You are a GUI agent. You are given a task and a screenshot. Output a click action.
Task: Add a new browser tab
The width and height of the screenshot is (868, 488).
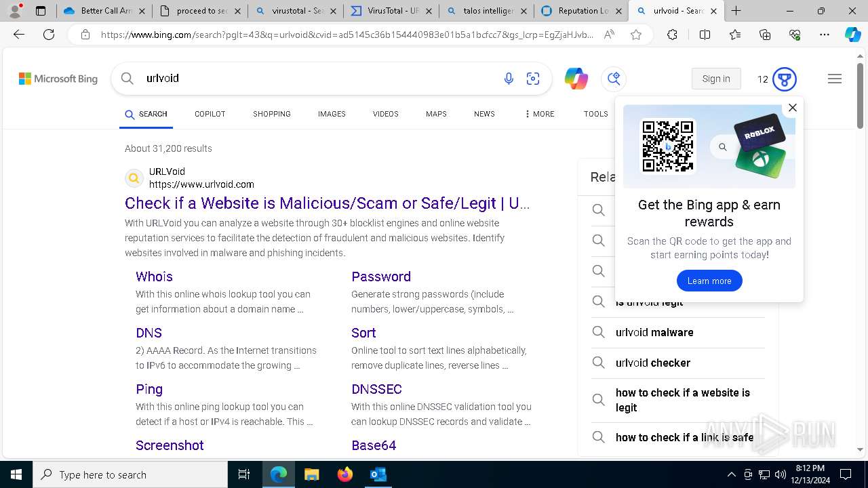736,11
